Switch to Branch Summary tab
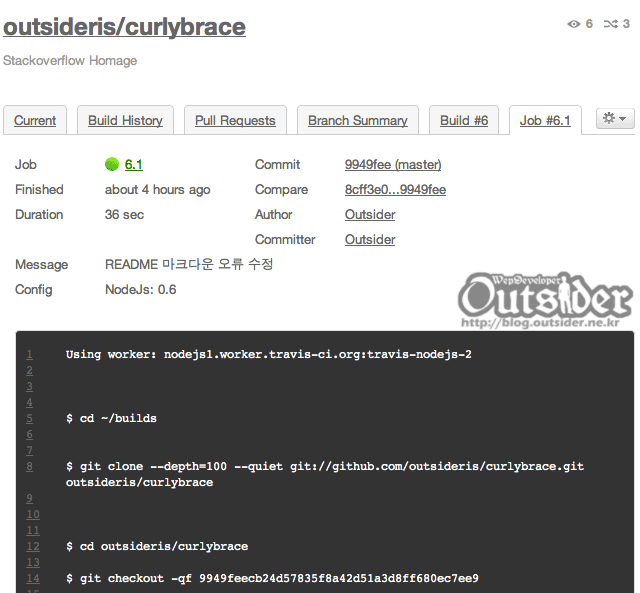Viewport: 640px width, 593px height. pyautogui.click(x=358, y=120)
